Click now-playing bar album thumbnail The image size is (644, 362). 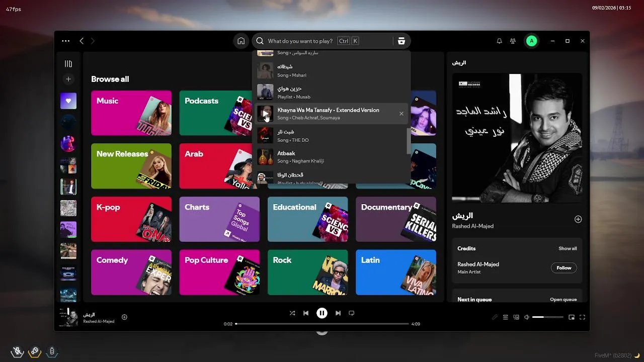(68, 317)
